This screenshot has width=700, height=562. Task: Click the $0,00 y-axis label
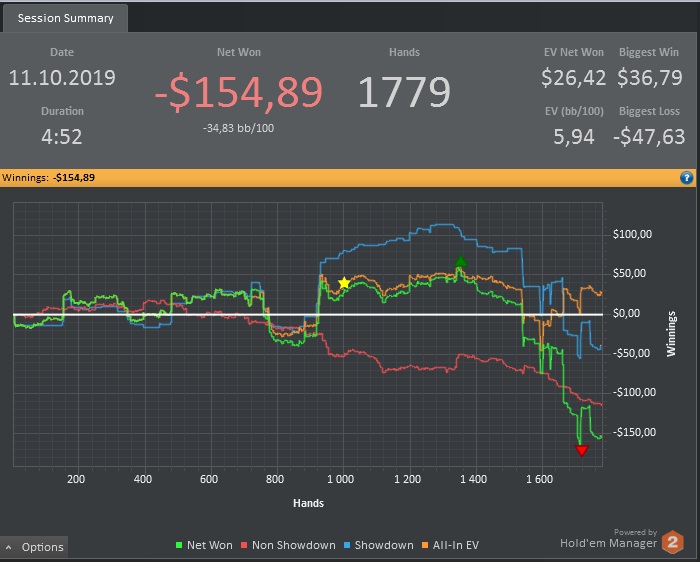tap(626, 313)
